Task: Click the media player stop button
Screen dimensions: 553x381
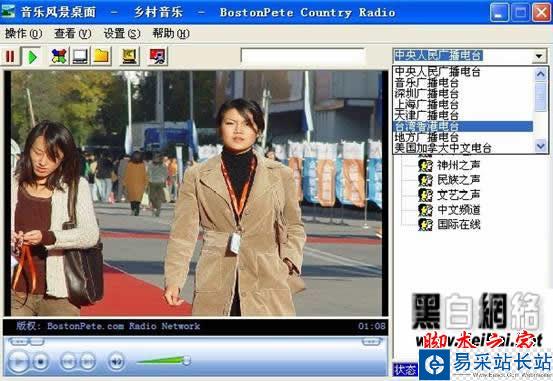Action: 41,361
